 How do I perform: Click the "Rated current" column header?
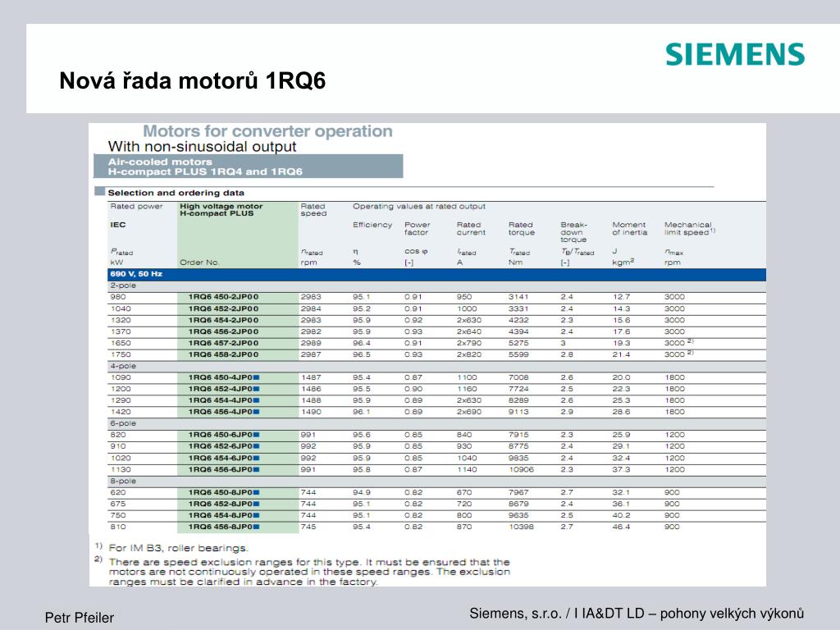click(471, 229)
